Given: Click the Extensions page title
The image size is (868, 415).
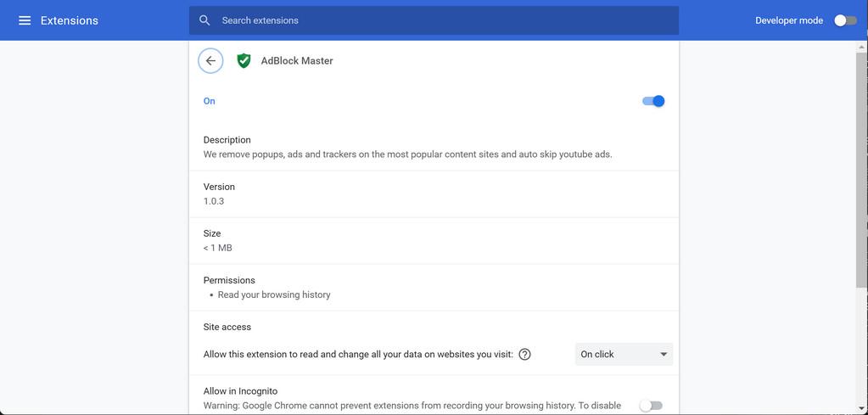Looking at the screenshot, I should pyautogui.click(x=70, y=20).
